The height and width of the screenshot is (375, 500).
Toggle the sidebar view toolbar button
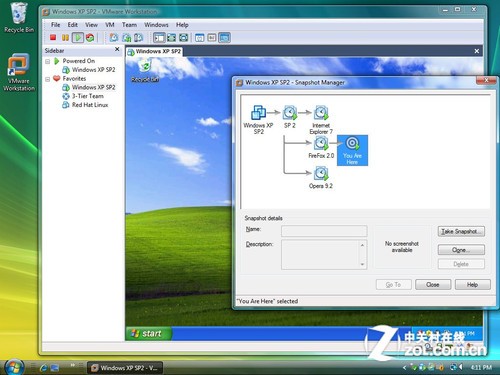coord(159,37)
